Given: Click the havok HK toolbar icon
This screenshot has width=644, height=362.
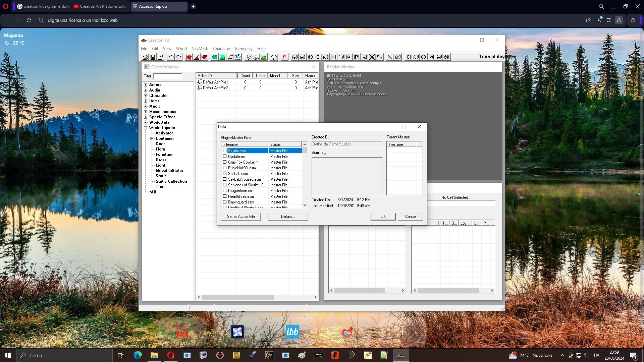Looking at the screenshot, I should tap(230, 57).
